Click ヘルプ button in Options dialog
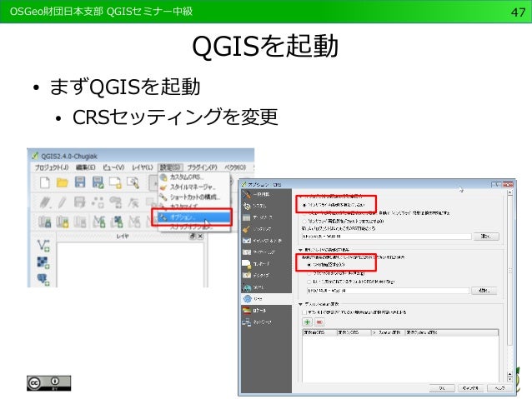Image resolution: width=532 pixels, height=399 pixels. [x=499, y=388]
